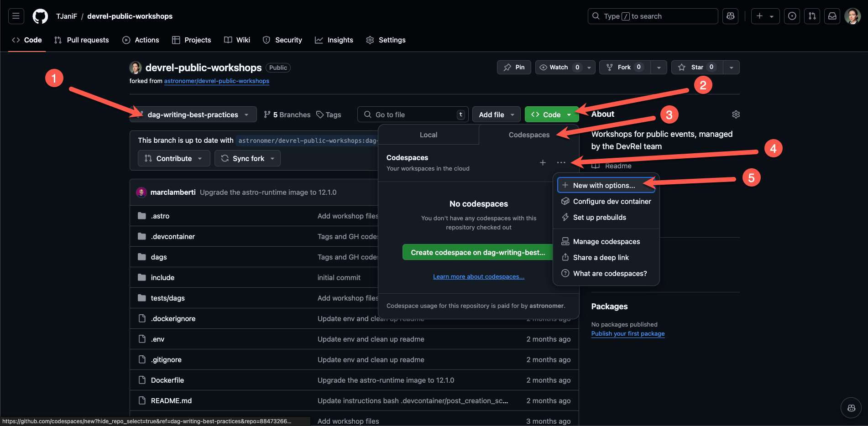Open the tests/dags folder

168,298
